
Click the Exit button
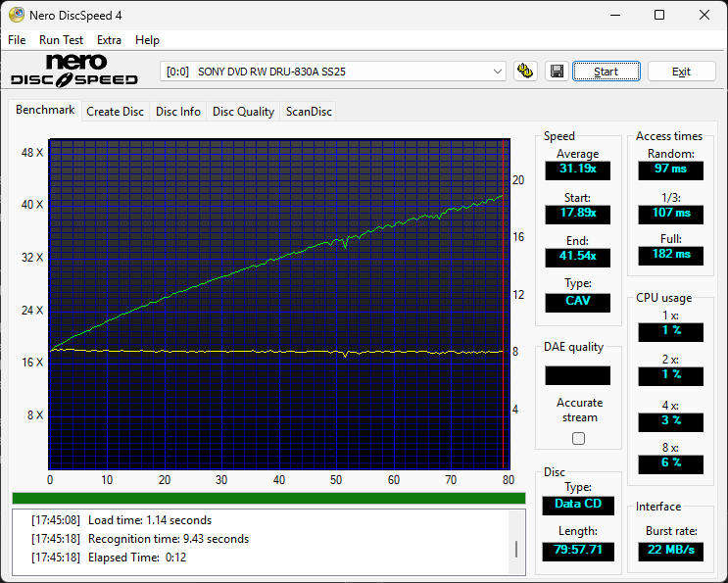click(681, 72)
